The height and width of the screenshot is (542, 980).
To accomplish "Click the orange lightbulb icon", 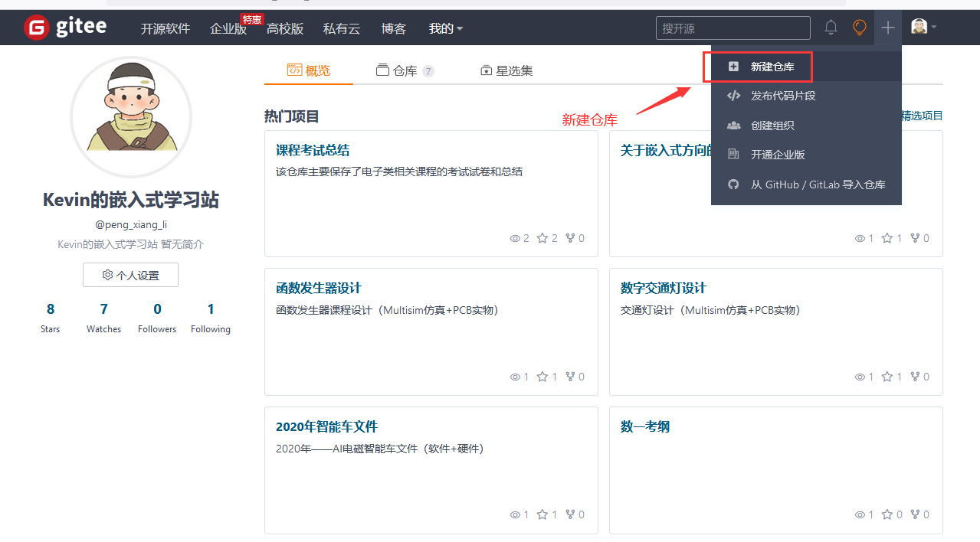I will click(x=860, y=28).
